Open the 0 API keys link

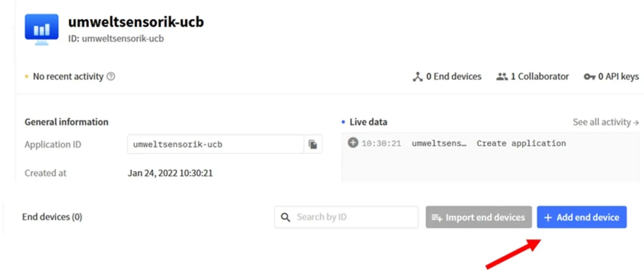[x=618, y=76]
